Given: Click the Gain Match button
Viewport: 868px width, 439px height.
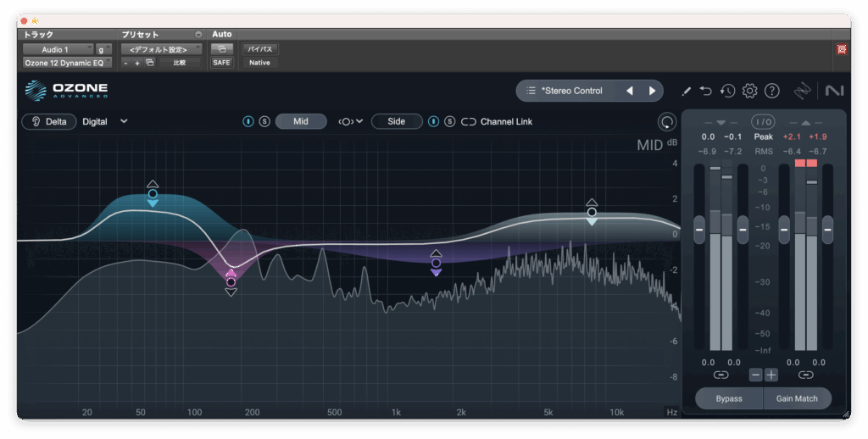Looking at the screenshot, I should 796,398.
